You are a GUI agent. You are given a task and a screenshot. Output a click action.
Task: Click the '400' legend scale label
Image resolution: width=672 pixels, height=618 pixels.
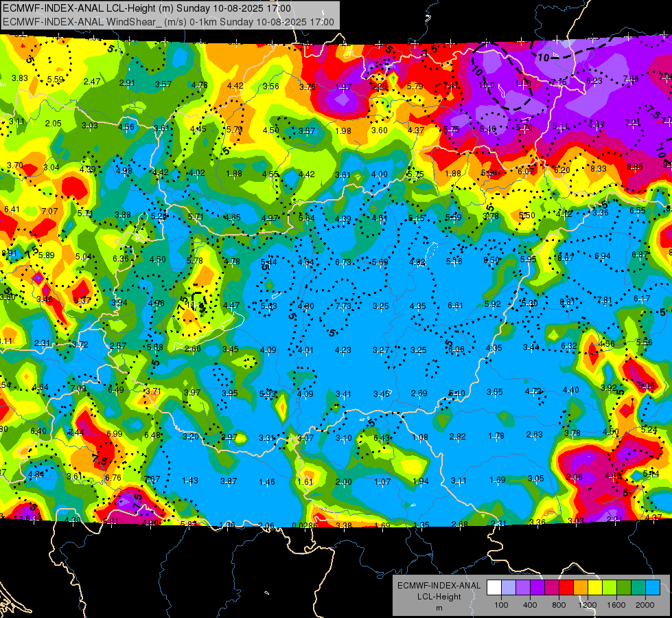pyautogui.click(x=530, y=605)
